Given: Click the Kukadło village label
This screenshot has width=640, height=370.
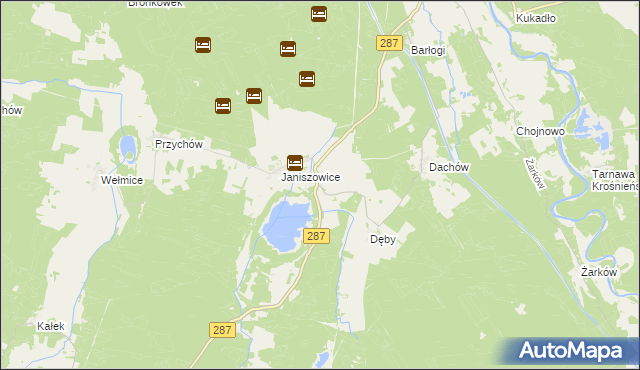Looking at the screenshot, I should 536,18.
